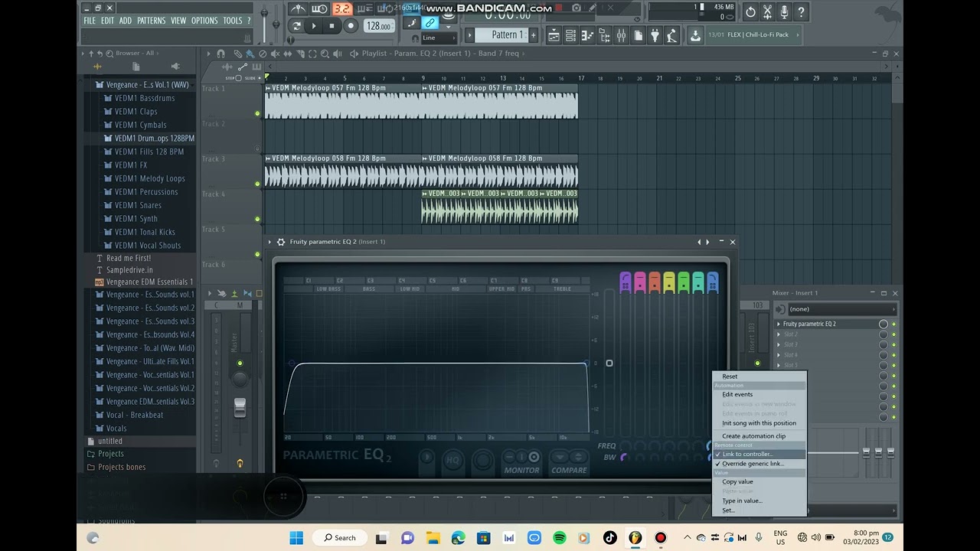
Task: Toggle the 3.2 countdown before recording
Action: tap(342, 9)
